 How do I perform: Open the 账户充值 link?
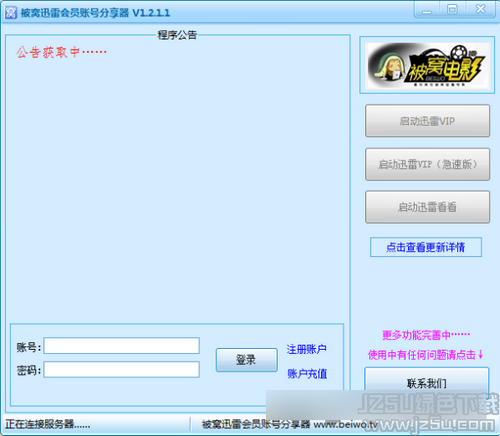click(x=307, y=374)
